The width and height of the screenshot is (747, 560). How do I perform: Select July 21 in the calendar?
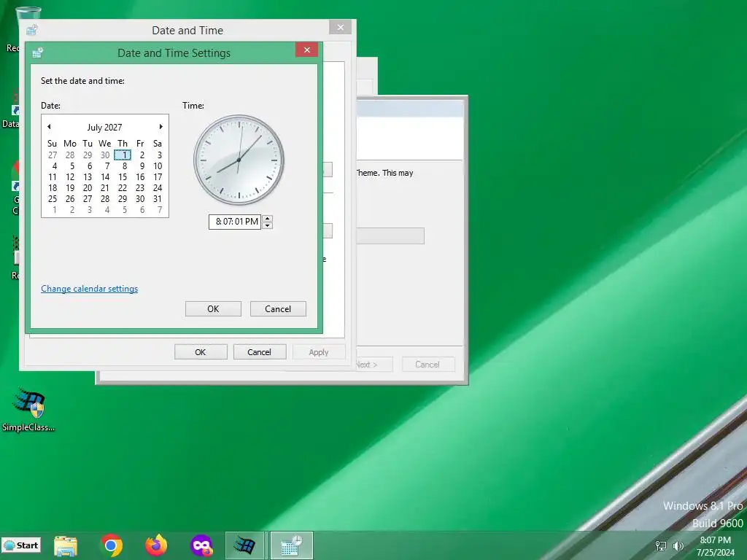(105, 187)
